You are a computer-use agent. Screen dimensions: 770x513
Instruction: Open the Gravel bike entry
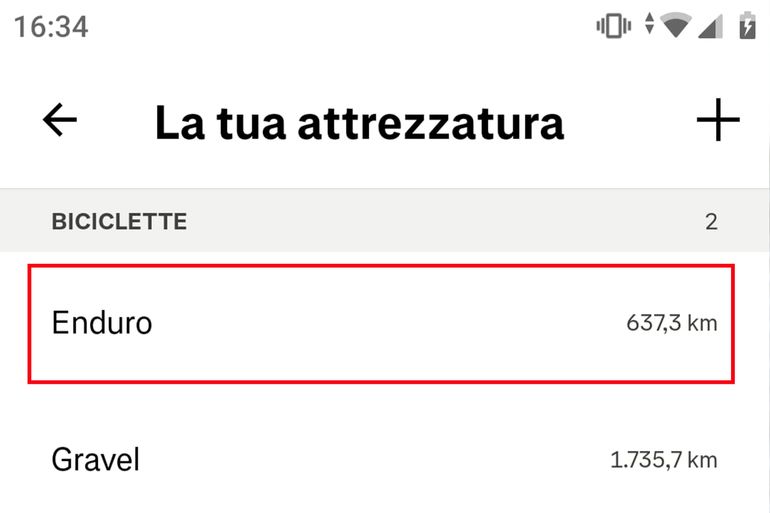click(x=380, y=460)
